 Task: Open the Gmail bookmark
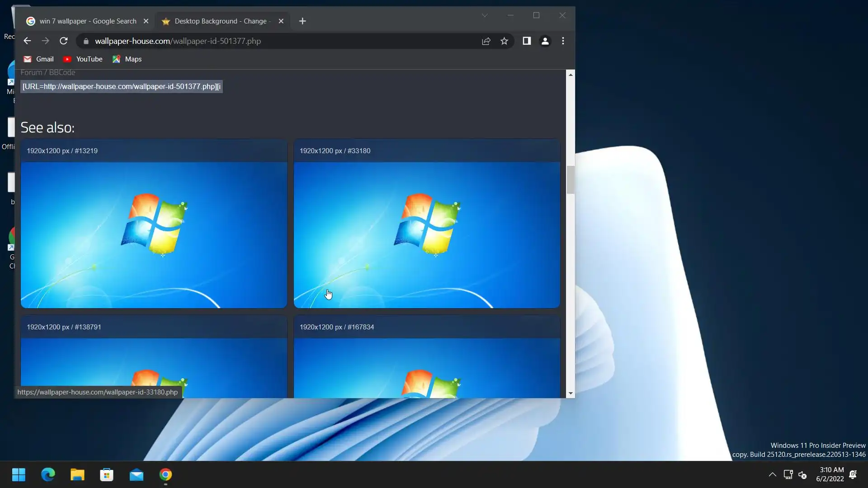(x=39, y=59)
